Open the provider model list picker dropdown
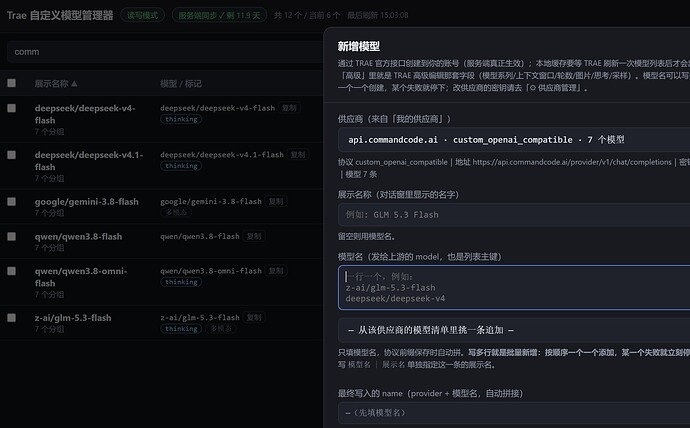 click(514, 330)
